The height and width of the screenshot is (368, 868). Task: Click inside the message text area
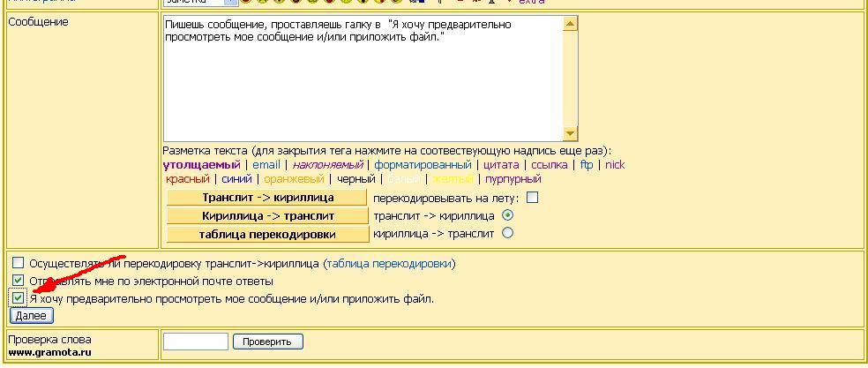pyautogui.click(x=363, y=79)
